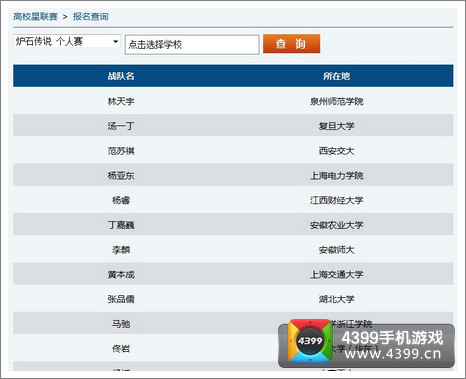Click the 报名查询 breadcrumb link
The height and width of the screenshot is (379, 466).
pyautogui.click(x=91, y=16)
